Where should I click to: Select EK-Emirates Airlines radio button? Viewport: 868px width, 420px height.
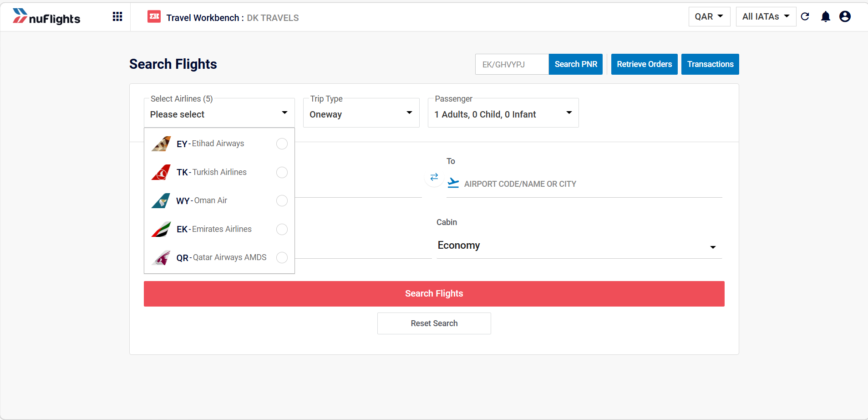pyautogui.click(x=282, y=229)
